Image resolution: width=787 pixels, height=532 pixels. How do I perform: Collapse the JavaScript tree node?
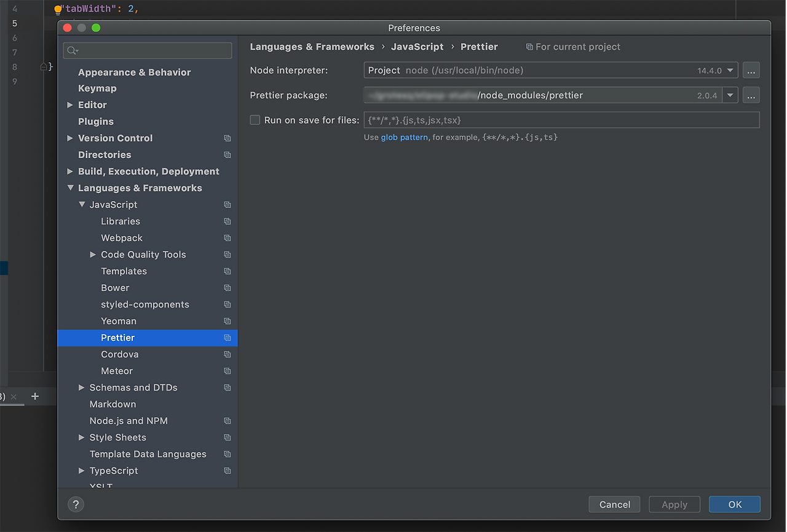pos(82,205)
